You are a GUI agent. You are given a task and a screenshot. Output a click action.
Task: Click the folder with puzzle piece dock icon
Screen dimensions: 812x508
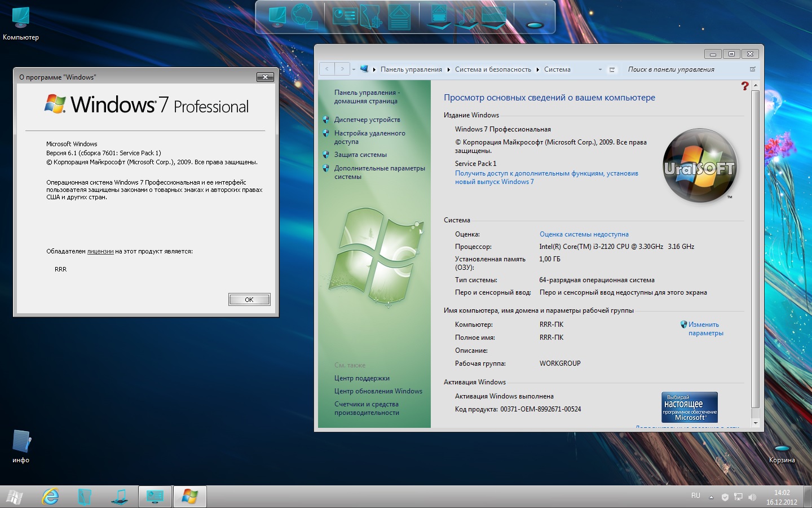coord(371,16)
